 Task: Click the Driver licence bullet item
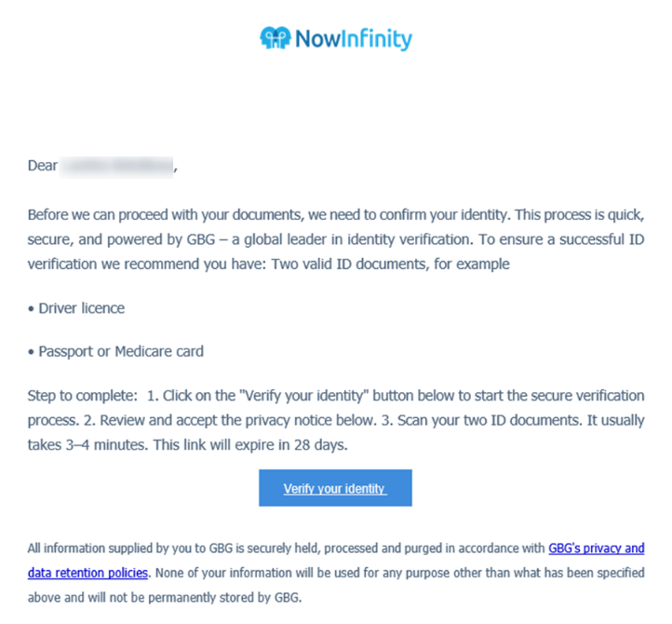coord(81,308)
